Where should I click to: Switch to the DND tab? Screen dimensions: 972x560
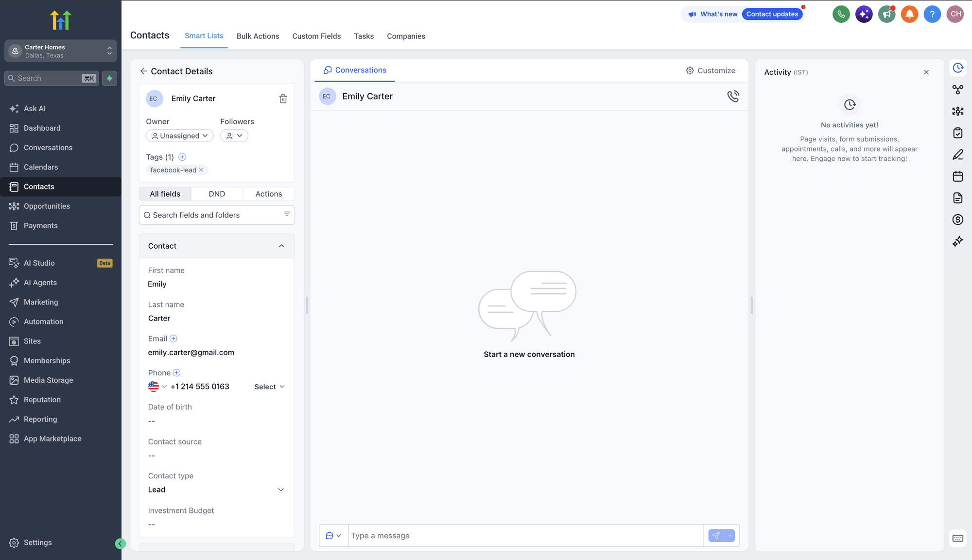tap(217, 194)
